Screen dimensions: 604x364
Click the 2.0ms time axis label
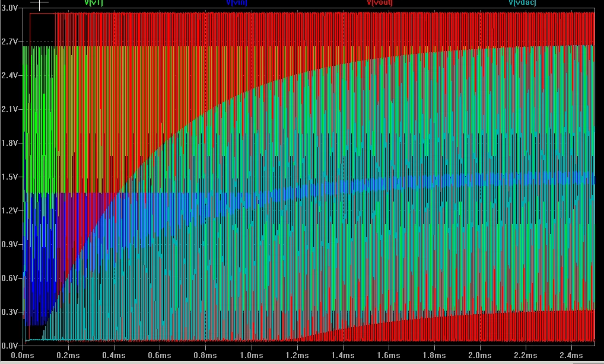tap(480, 355)
